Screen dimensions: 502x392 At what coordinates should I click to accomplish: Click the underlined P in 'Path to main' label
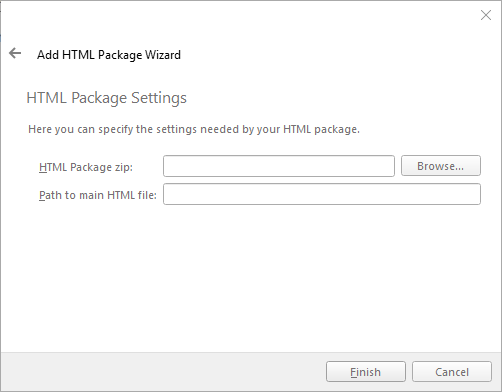[x=42, y=195]
